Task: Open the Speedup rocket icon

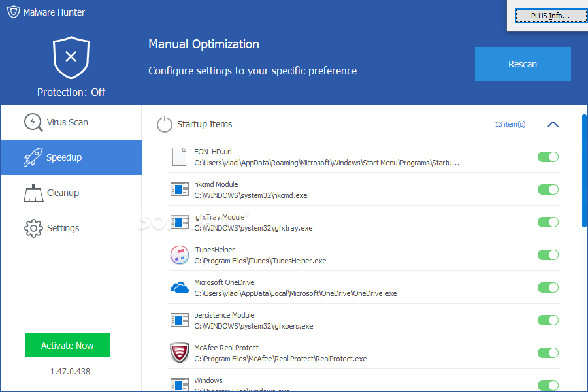Action: click(x=33, y=157)
